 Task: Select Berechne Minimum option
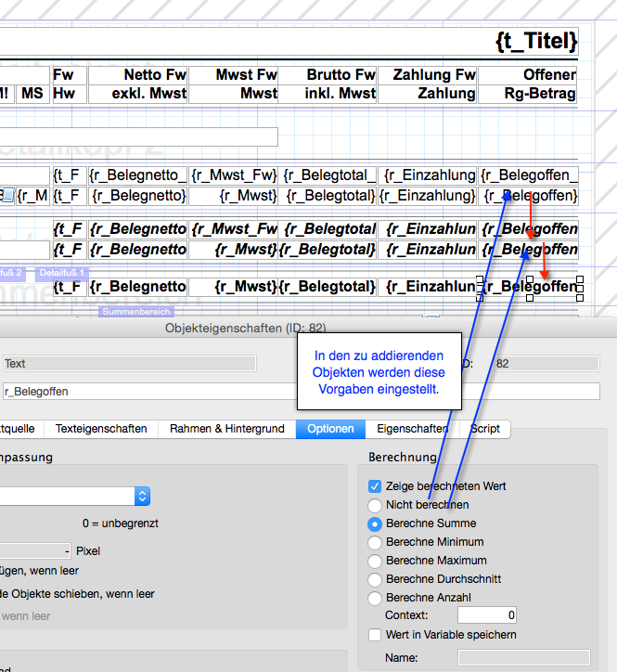[375, 542]
